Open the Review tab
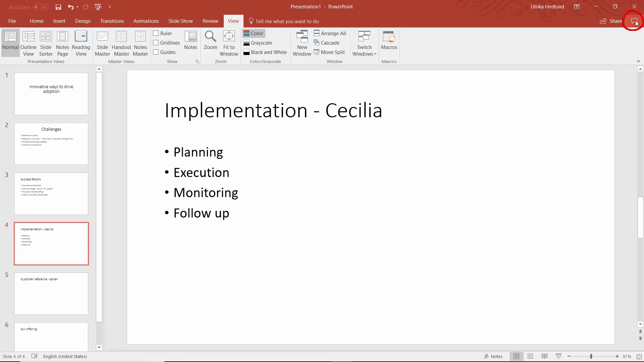Image resolution: width=644 pixels, height=362 pixels. [x=210, y=21]
